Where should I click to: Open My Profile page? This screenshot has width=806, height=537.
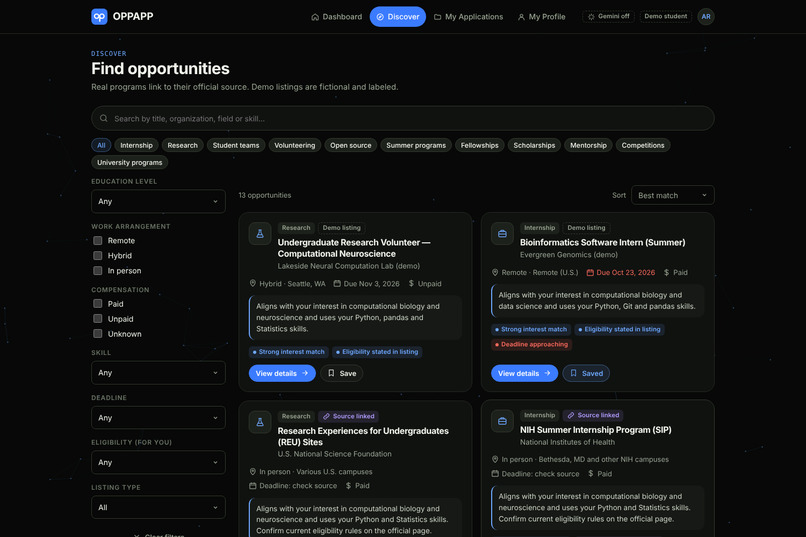click(x=541, y=17)
